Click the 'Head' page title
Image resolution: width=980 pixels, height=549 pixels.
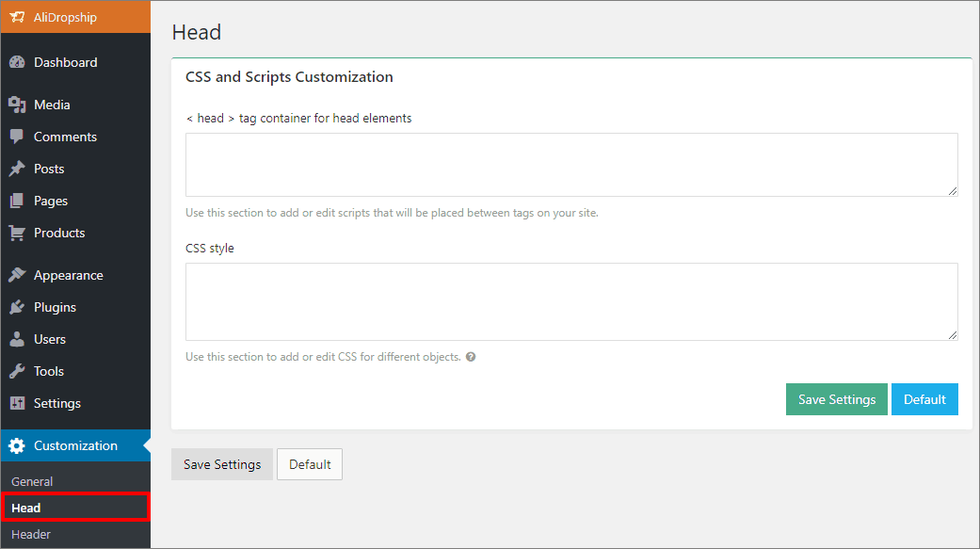coord(196,32)
